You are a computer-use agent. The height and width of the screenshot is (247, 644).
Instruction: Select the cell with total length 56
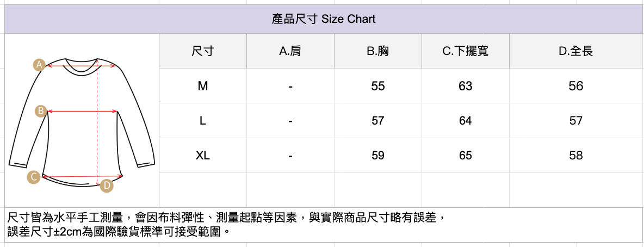click(576, 86)
